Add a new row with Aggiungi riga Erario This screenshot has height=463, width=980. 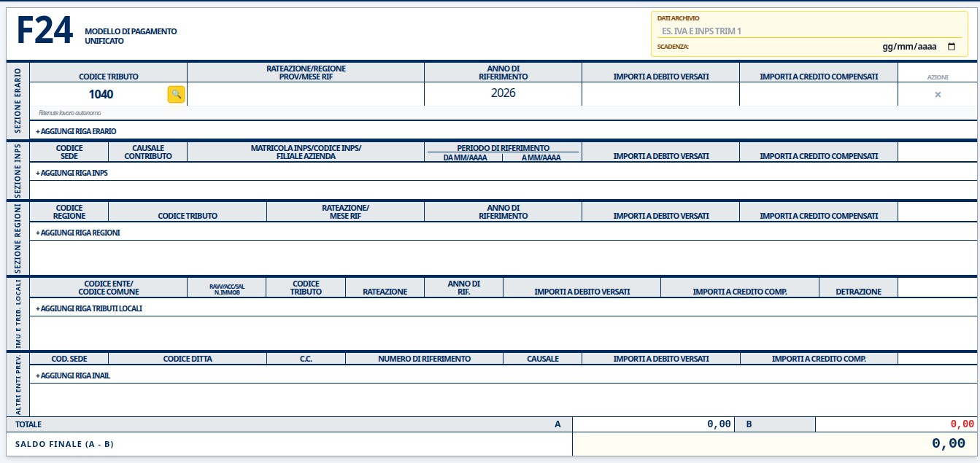pyautogui.click(x=76, y=131)
